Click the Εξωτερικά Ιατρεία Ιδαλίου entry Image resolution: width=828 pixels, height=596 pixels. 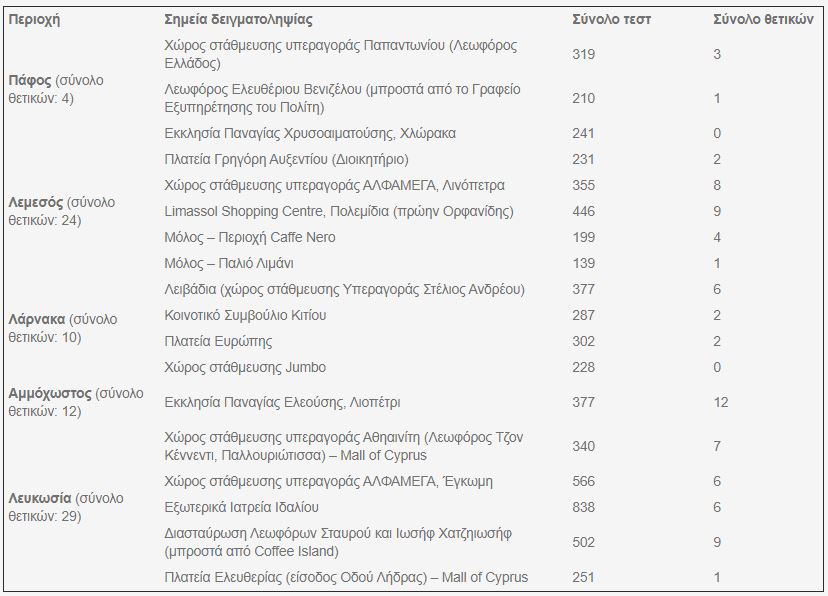[x=241, y=507]
